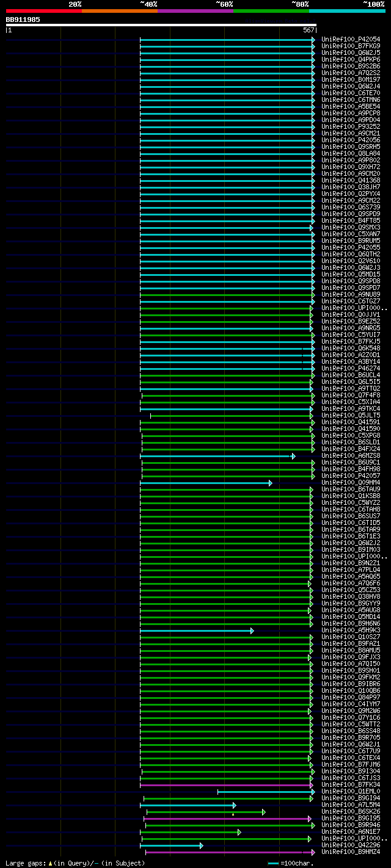This screenshot has width=391, height=868.
Task: Select the UniRef100_Q1KSB8 label
Action: tap(351, 496)
